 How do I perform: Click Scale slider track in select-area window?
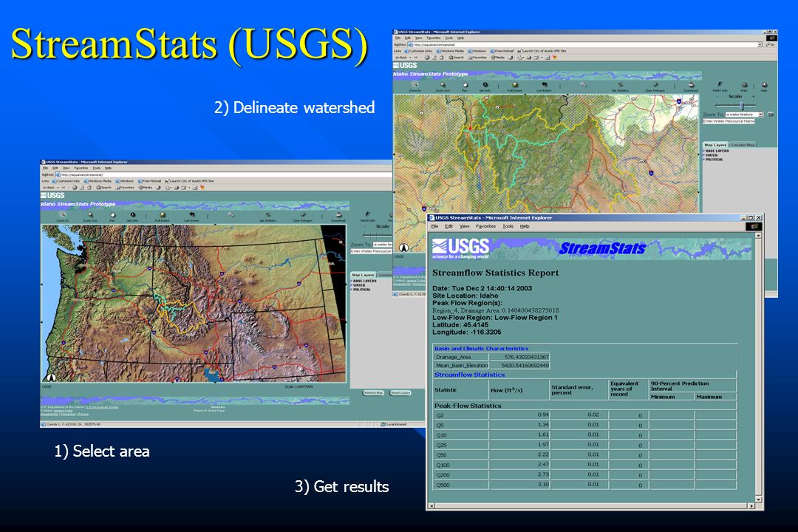click(378, 235)
